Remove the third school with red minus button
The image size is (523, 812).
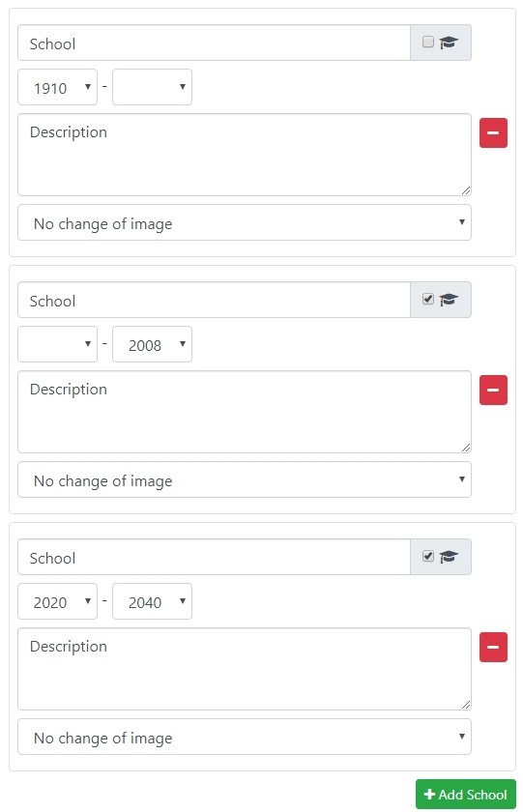tap(493, 647)
